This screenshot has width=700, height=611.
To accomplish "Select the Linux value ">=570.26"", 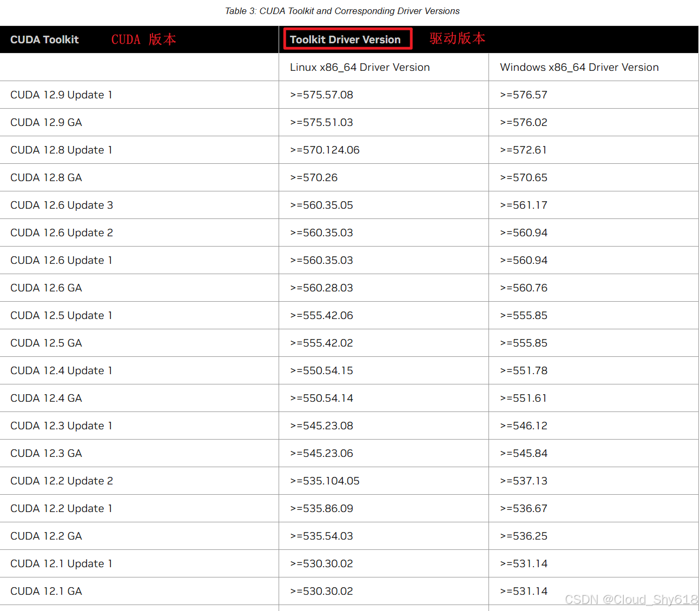I will (x=314, y=177).
